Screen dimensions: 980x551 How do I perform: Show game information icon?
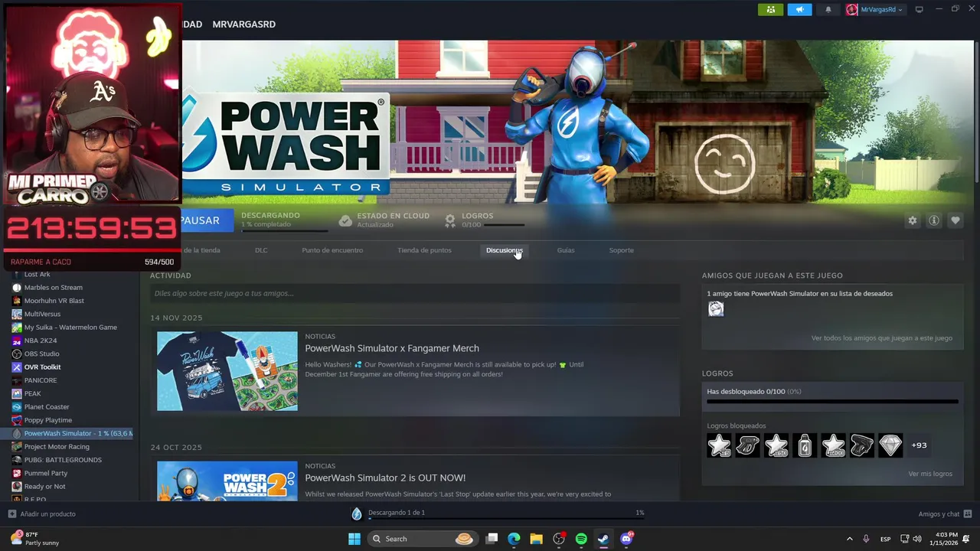coord(934,220)
